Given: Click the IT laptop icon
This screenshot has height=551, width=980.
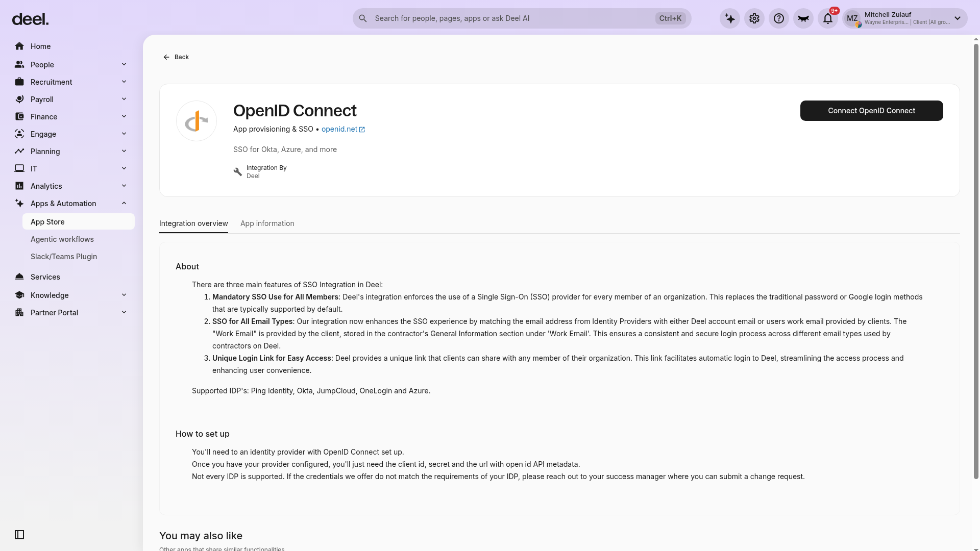Looking at the screenshot, I should coord(19,169).
